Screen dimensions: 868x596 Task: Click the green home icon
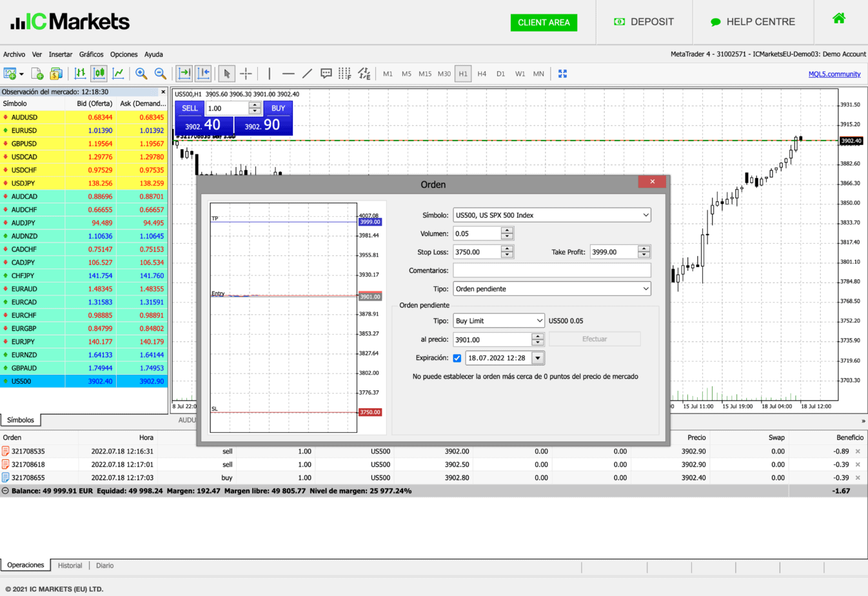tap(839, 18)
